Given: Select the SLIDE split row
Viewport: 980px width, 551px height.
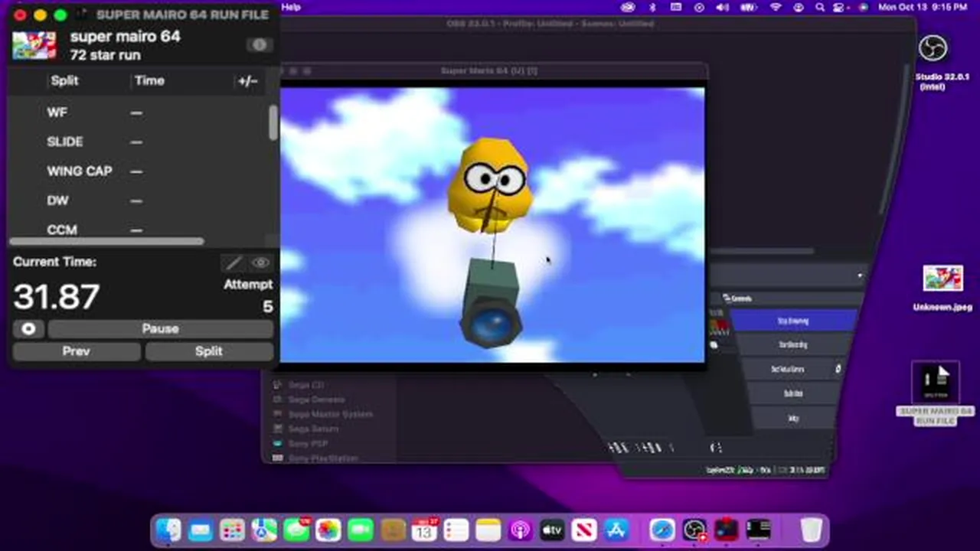Looking at the screenshot, I should (138, 142).
